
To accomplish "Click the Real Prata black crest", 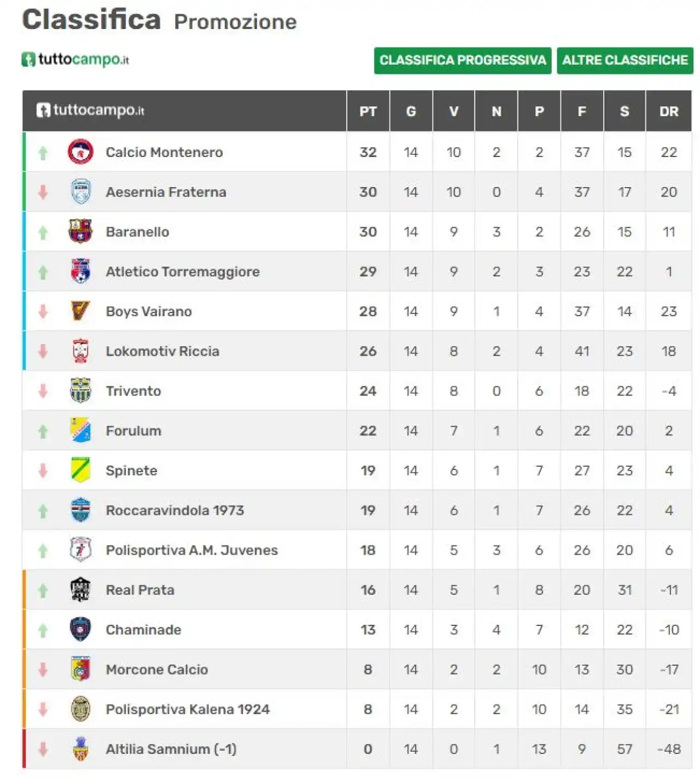I will (x=80, y=590).
